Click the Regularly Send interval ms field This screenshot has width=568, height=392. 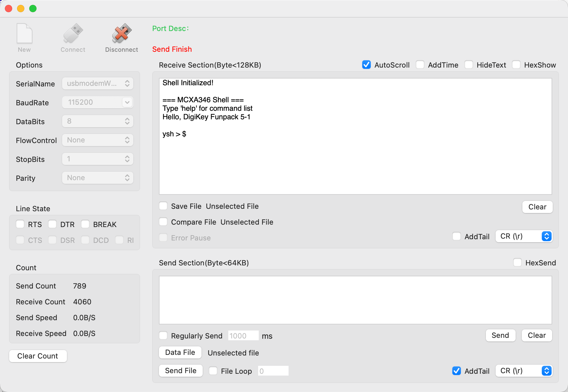(243, 336)
